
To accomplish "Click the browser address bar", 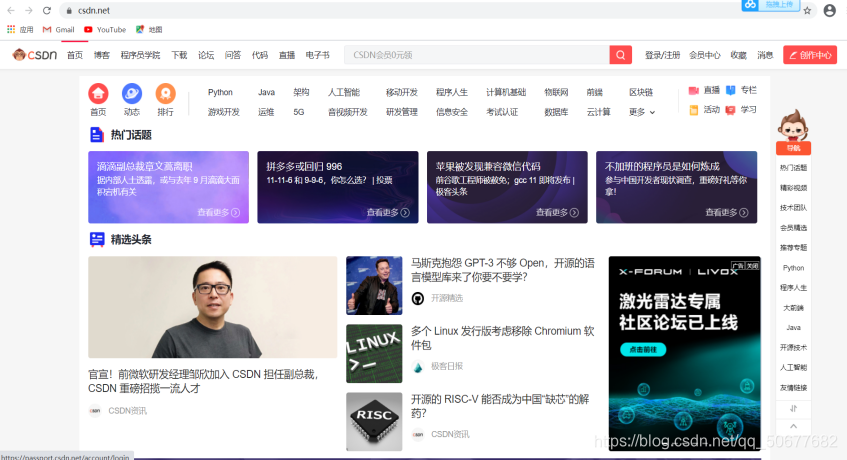I will (400, 10).
